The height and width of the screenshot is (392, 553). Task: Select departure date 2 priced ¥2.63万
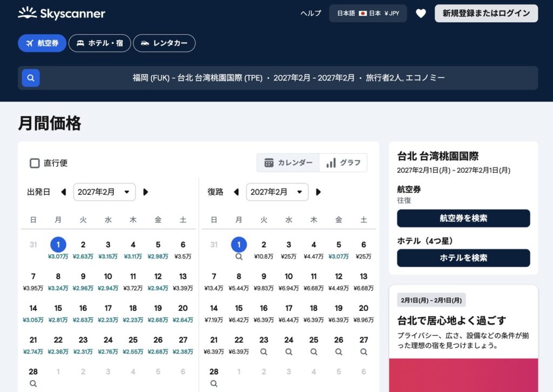83,249
